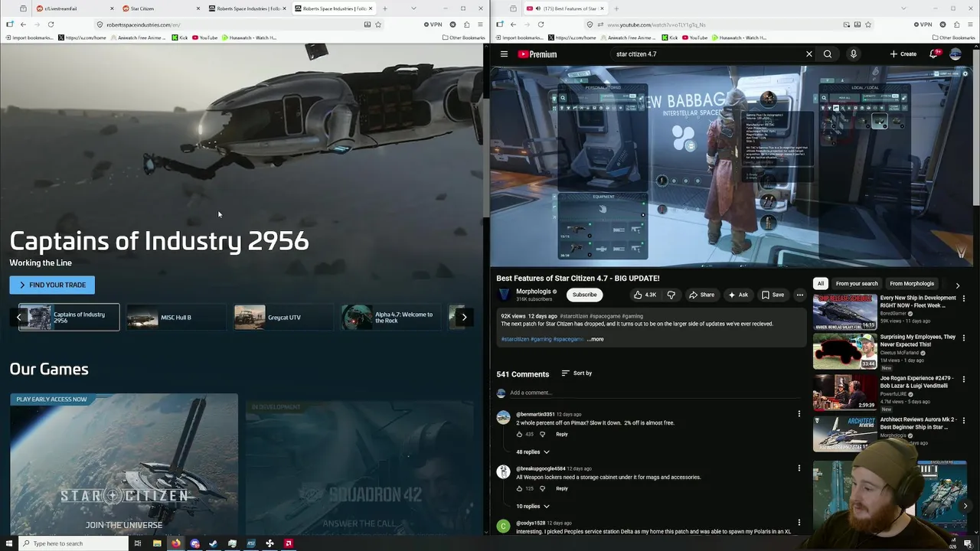Show previous carousel slide arrow on RSI
This screenshot has height=551, width=980.
click(19, 317)
